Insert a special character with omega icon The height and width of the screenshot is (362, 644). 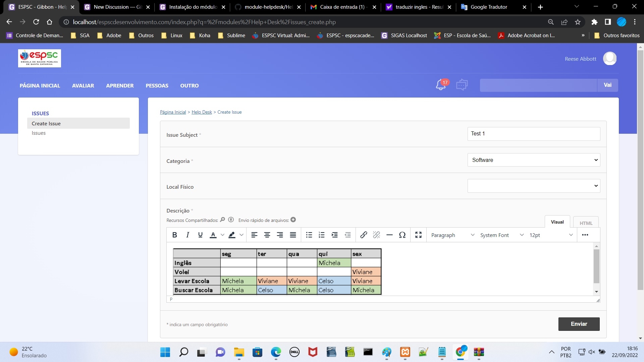(x=402, y=235)
